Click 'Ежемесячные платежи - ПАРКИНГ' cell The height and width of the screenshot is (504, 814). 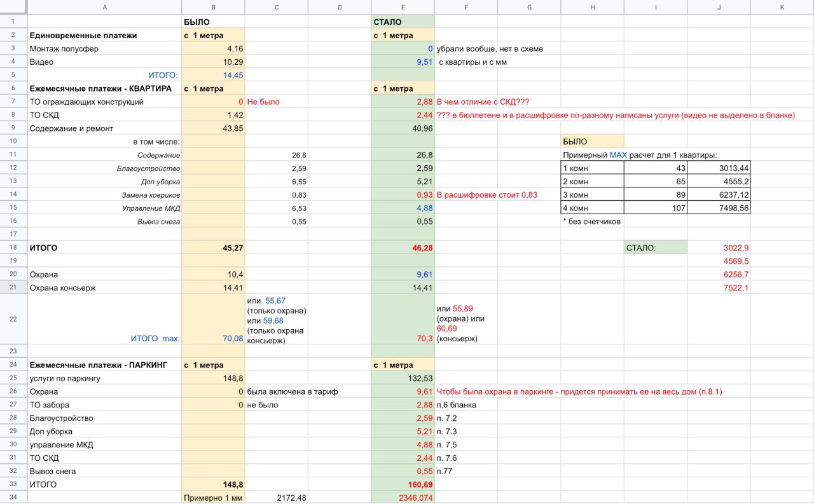click(104, 365)
